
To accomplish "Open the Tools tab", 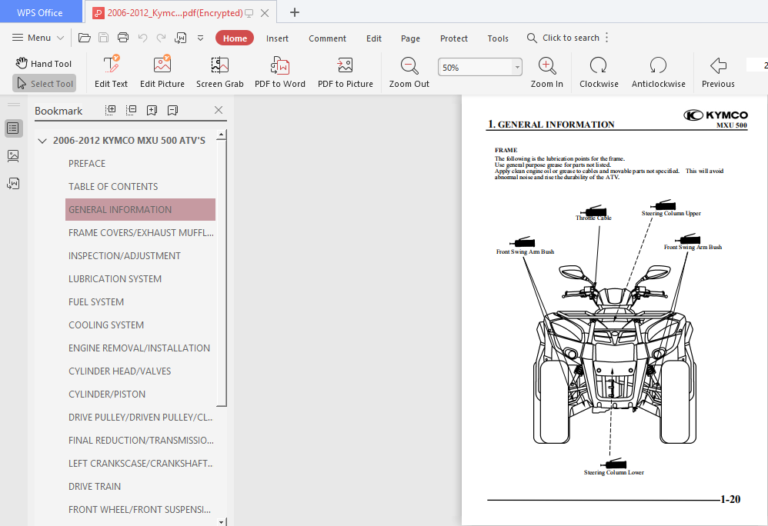I will point(498,38).
